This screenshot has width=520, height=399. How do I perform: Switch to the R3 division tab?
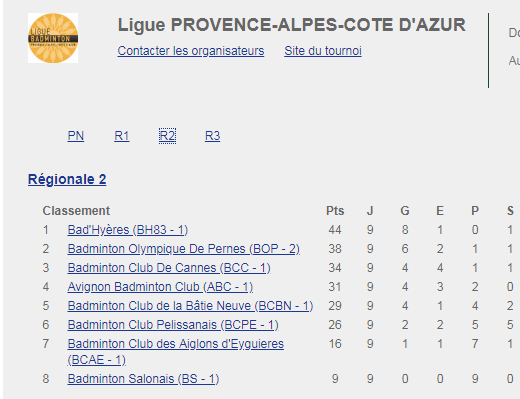point(212,136)
